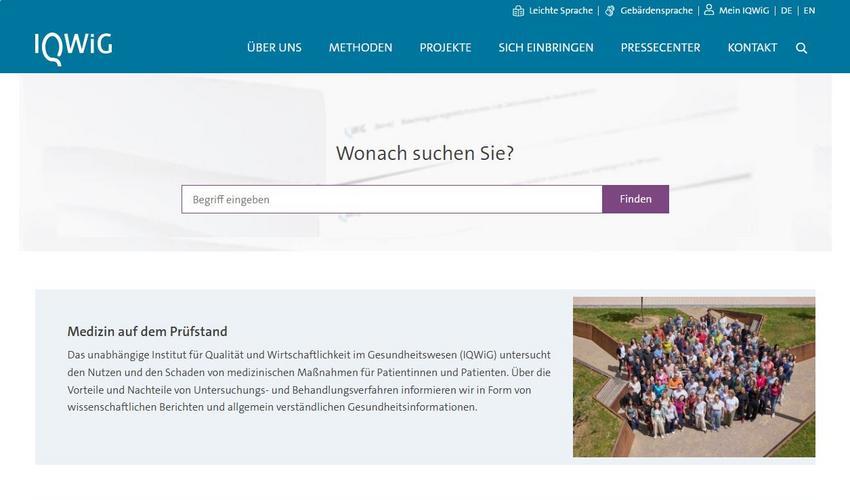This screenshot has width=850, height=500.
Task: Click the Medizin auf dem Prüfstand heading
Action: (x=147, y=331)
